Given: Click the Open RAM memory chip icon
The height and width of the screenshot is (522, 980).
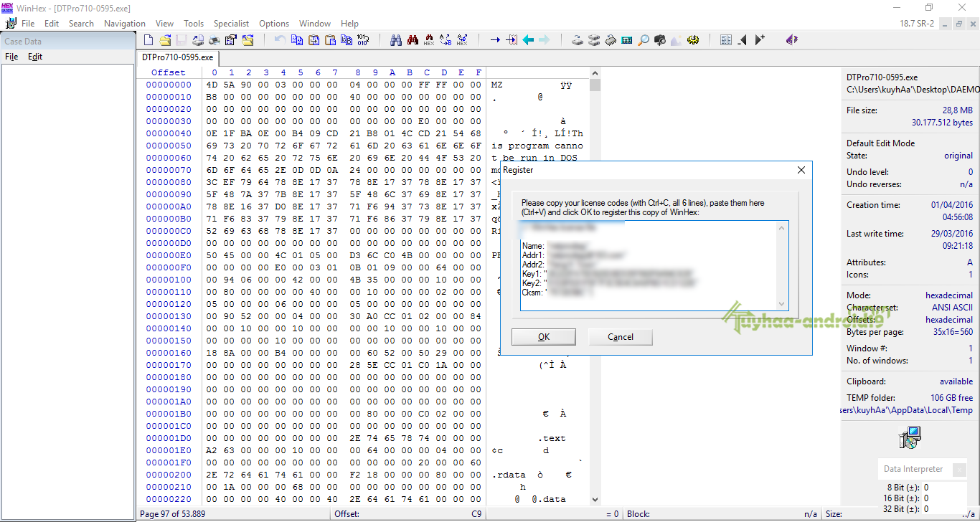Looking at the screenshot, I should point(611,40).
